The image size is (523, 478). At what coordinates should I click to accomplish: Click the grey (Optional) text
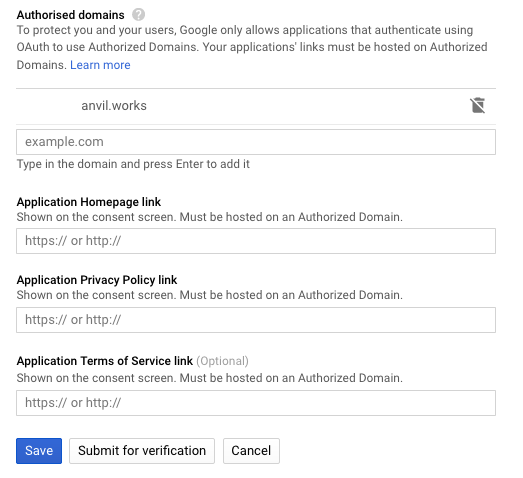pos(222,361)
